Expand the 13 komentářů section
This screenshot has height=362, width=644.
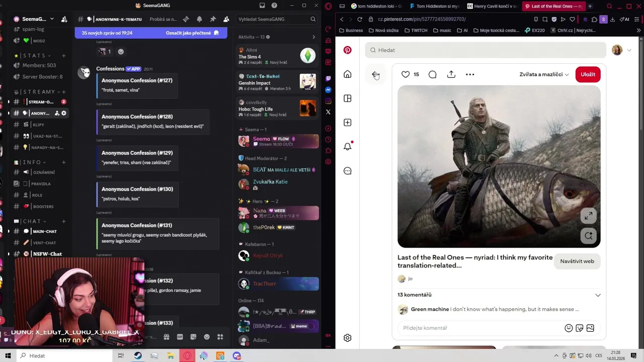(x=598, y=295)
